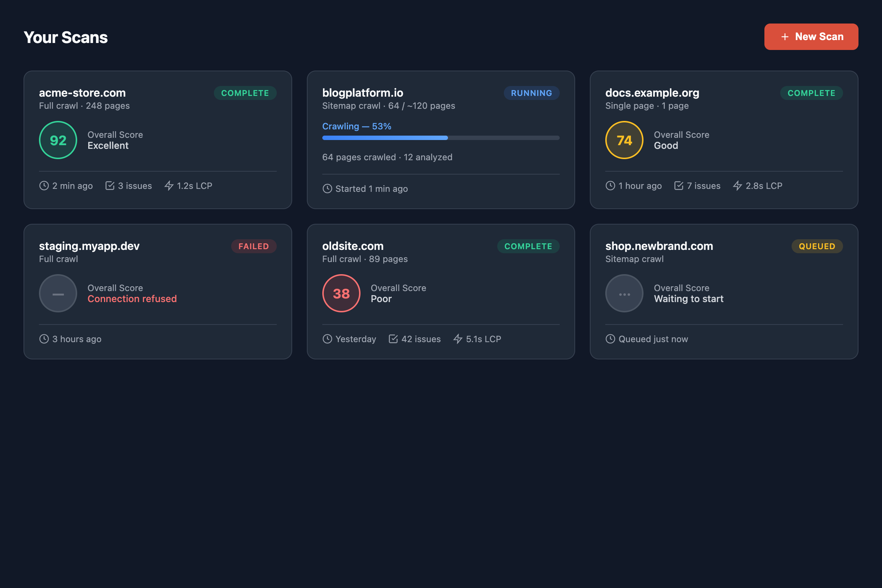Click the 38 score circle on oldsite.com

pos(341,293)
